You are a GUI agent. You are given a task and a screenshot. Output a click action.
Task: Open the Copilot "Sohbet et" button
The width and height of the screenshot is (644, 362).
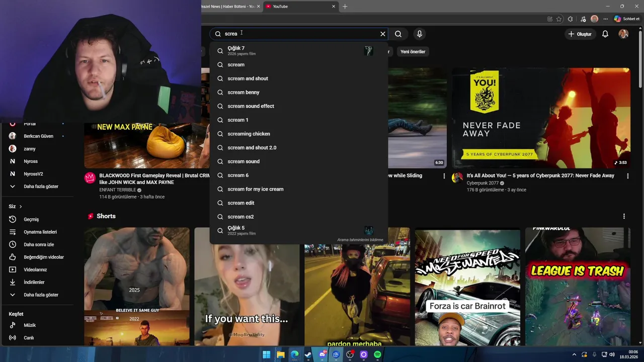(627, 19)
